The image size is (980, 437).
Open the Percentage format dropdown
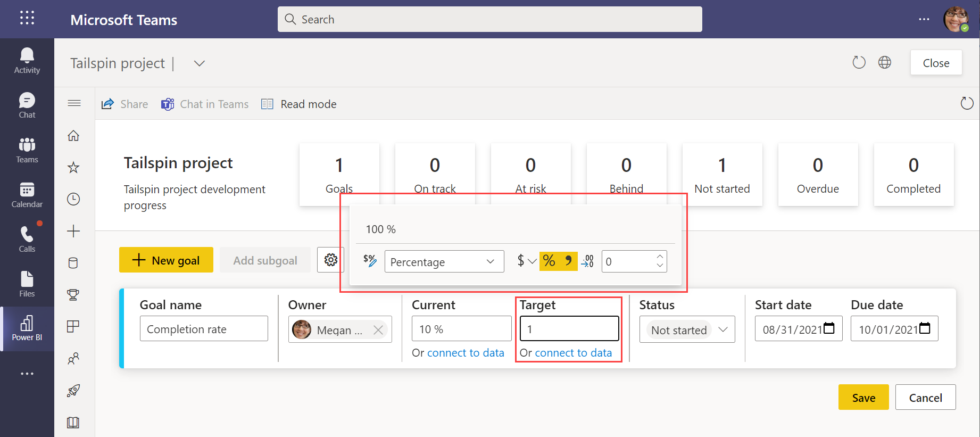click(444, 261)
